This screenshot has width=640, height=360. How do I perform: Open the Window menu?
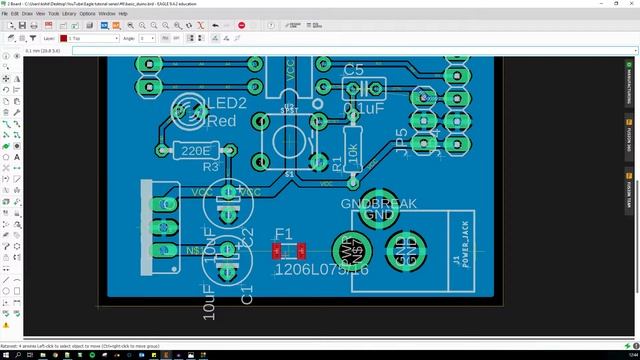tap(107, 13)
